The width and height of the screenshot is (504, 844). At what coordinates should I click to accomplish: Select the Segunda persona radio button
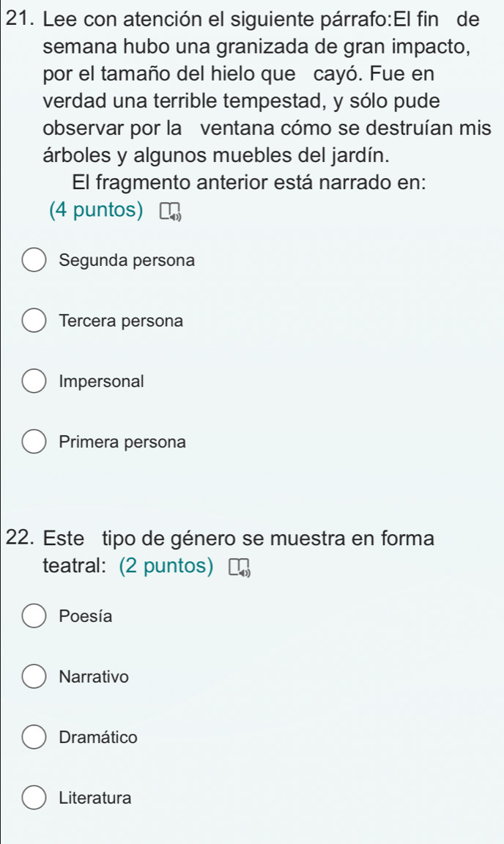(34, 261)
